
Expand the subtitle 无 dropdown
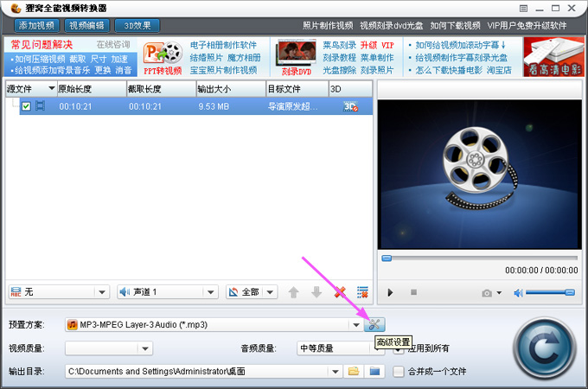[x=102, y=292]
